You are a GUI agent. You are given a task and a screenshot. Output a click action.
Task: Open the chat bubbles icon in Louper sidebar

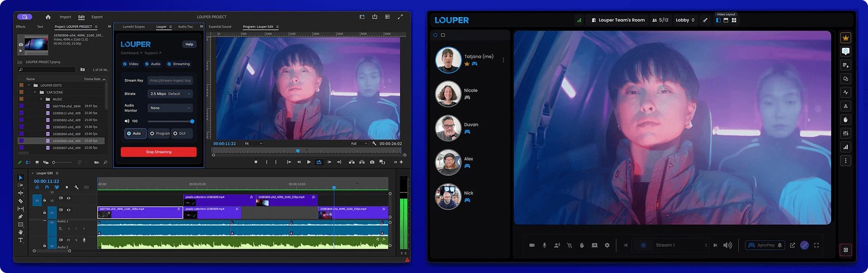coord(846,79)
